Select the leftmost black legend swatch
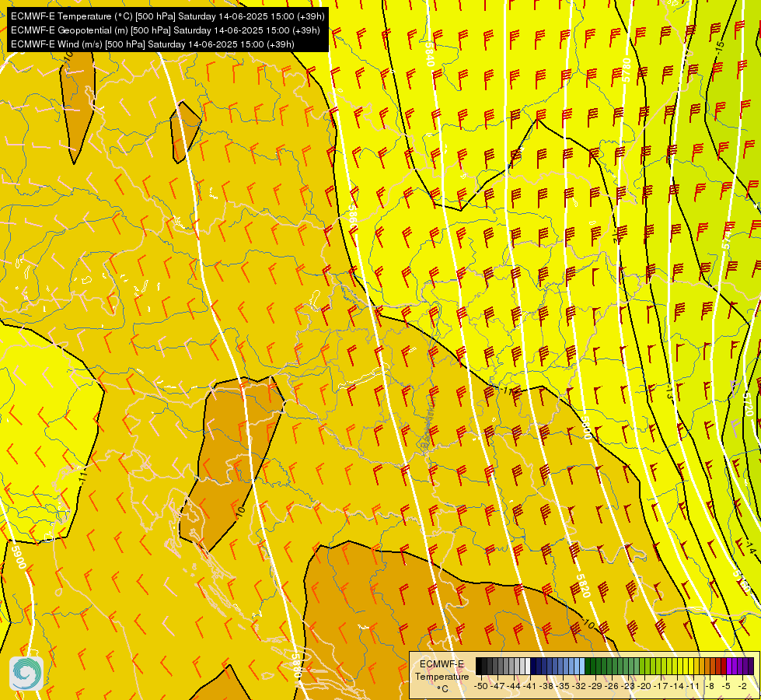The width and height of the screenshot is (761, 700). [x=479, y=666]
